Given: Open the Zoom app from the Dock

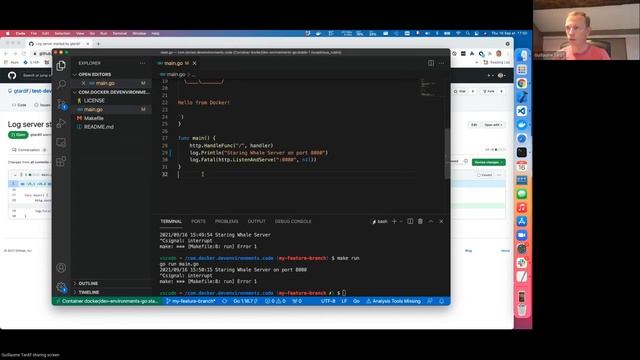Looking at the screenshot, I should [522, 235].
